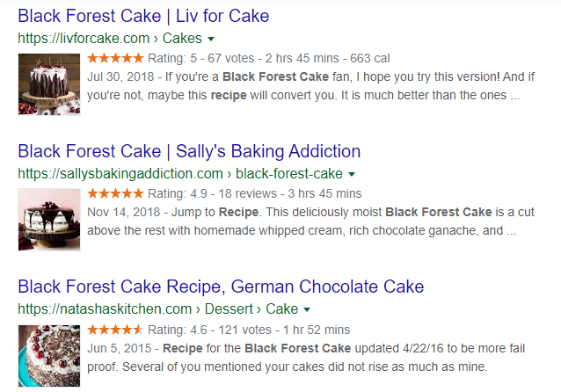Screen dimensions: 561x392
Task: Click the star rating showing 4.6
Action: pos(115,330)
